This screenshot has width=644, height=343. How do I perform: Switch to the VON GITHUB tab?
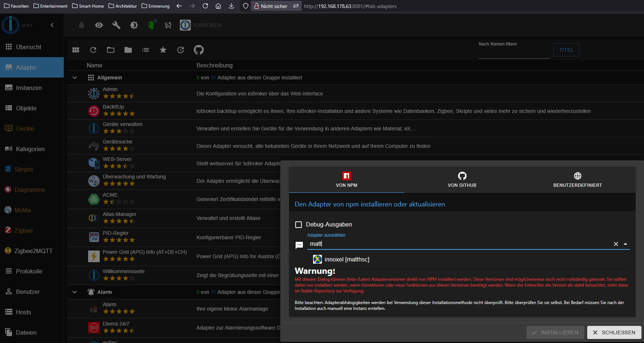click(x=462, y=180)
